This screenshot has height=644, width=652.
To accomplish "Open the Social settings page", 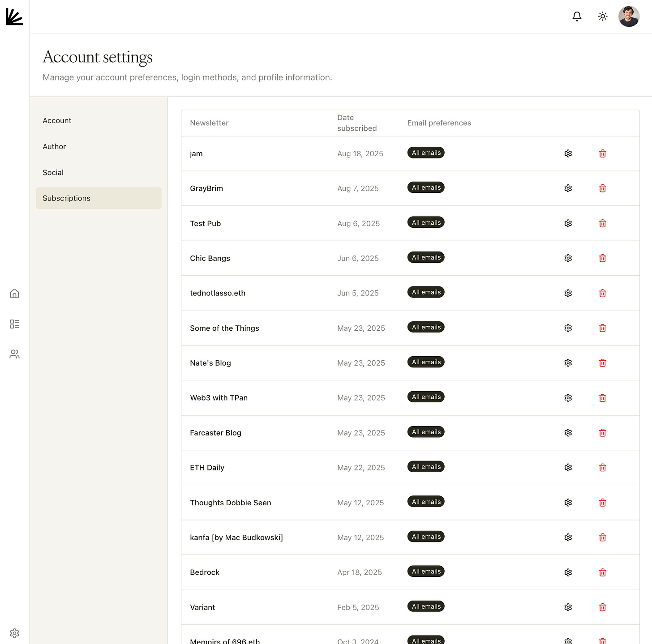I will pyautogui.click(x=53, y=172).
